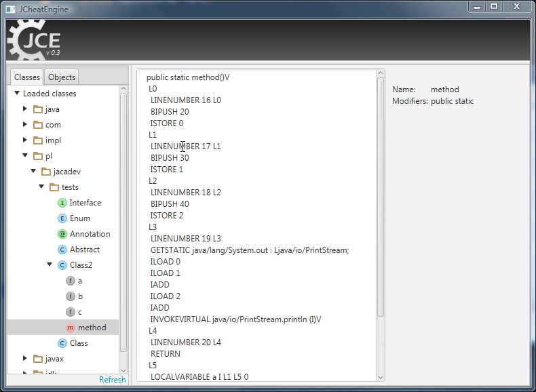Screen dimensions: 536x392
Task: Click the "LOCALVARIABLE a I L1 L5 0" line
Action: [199, 377]
